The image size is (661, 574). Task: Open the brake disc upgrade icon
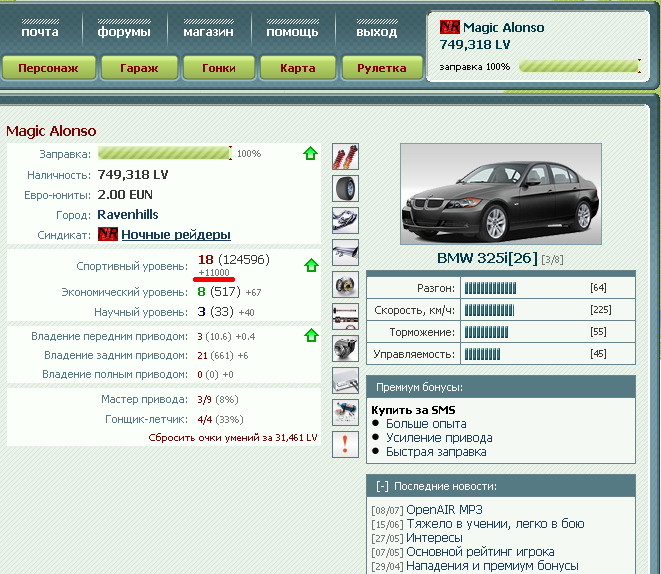pos(345,284)
